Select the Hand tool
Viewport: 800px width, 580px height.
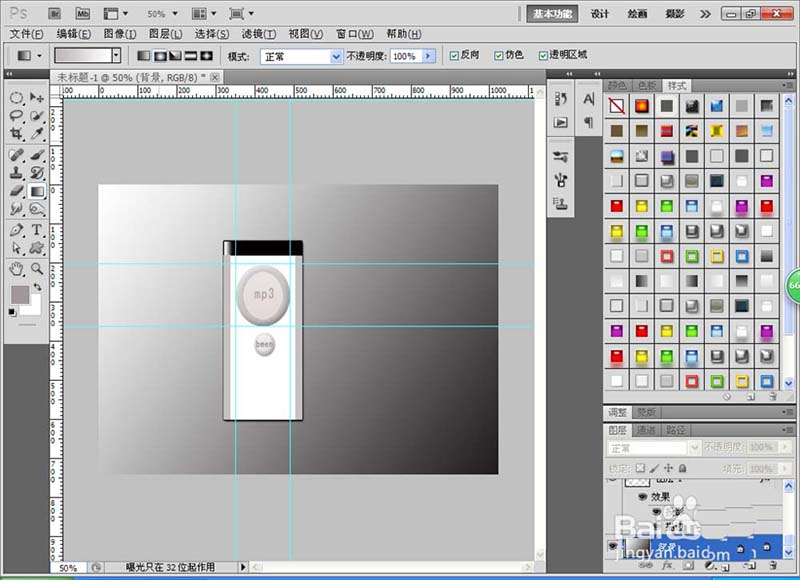[16, 268]
